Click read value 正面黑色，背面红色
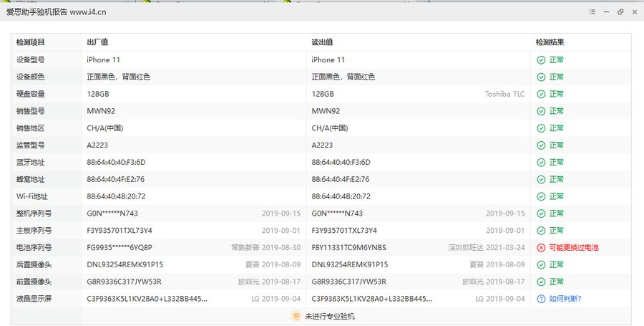 coord(343,77)
